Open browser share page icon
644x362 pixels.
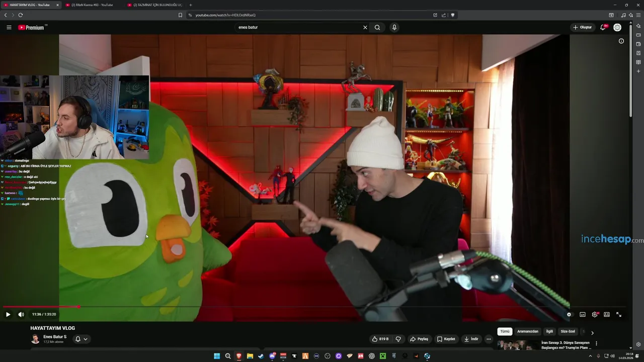pos(444,15)
